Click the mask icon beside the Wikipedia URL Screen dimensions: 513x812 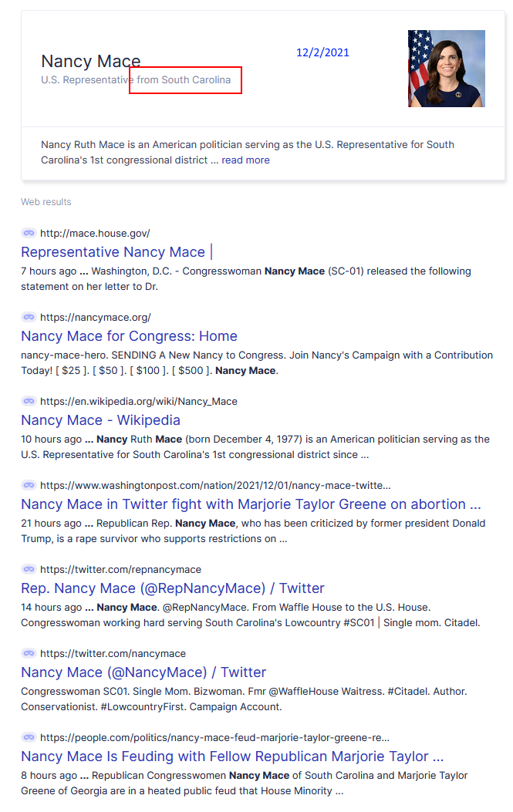pos(29,401)
